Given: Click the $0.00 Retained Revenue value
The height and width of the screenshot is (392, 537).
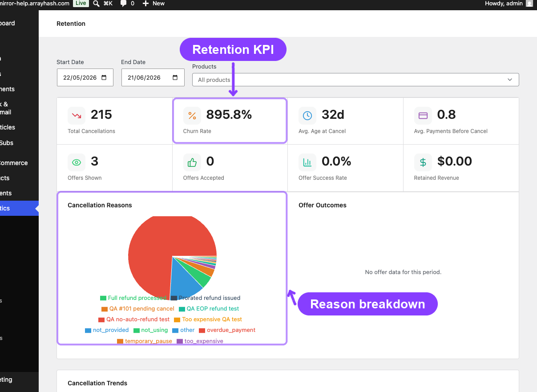Looking at the screenshot, I should (x=455, y=161).
